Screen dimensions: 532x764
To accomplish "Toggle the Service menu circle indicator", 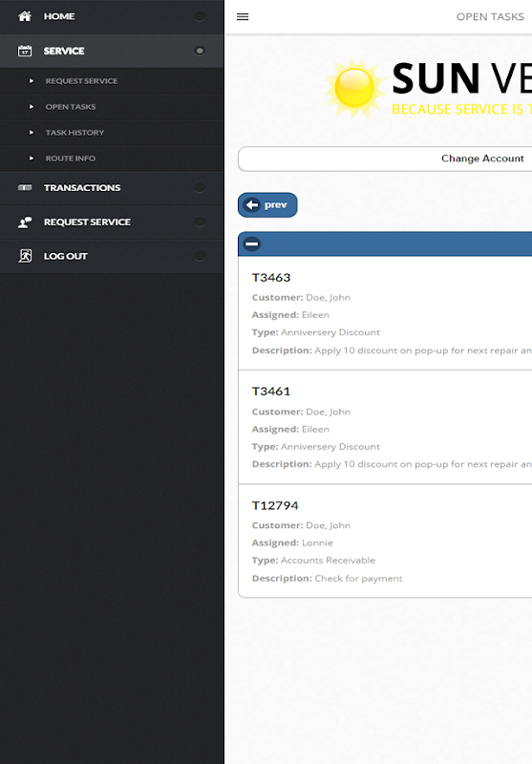I will pos(200,51).
